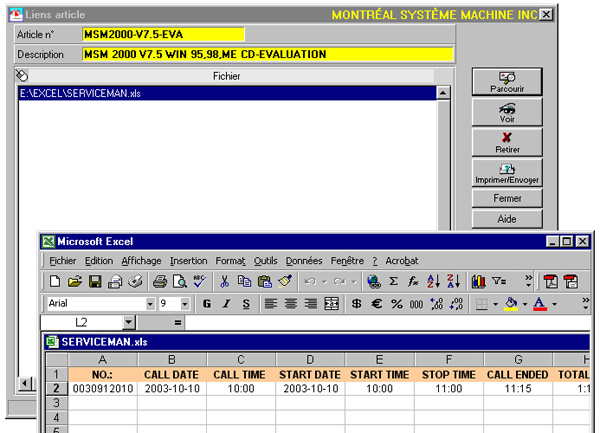Toggle bold (G) formatting
This screenshot has height=433, width=600.
[207, 304]
